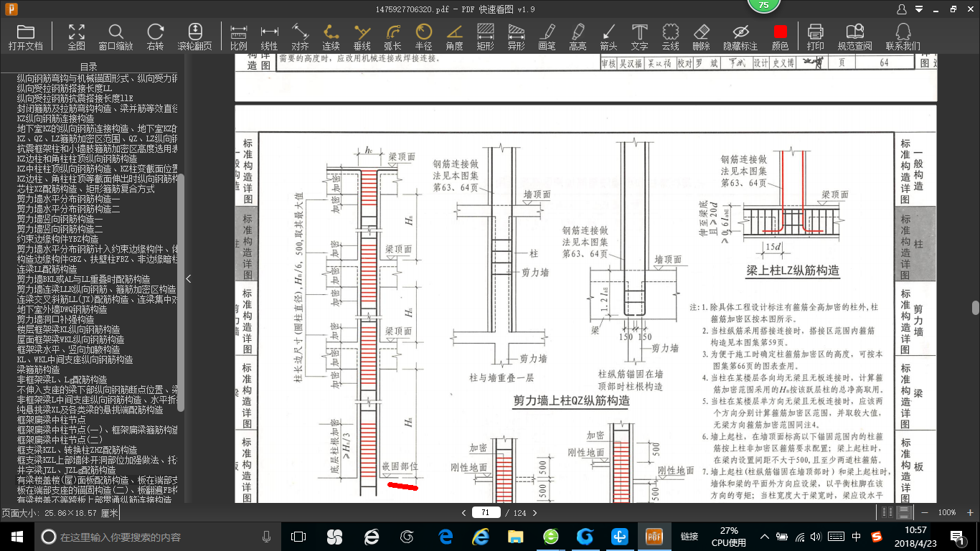
Task: Switch to two-page view layout
Action: point(888,512)
